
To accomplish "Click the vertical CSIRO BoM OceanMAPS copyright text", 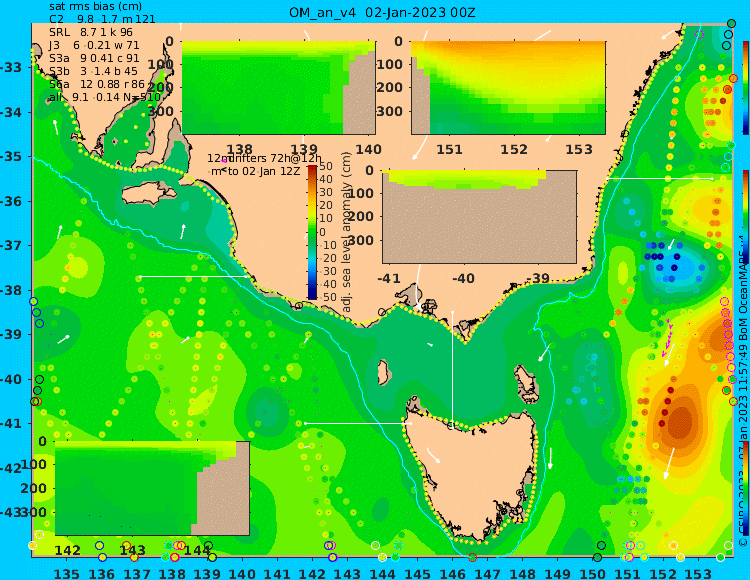I will click(x=743, y=392).
